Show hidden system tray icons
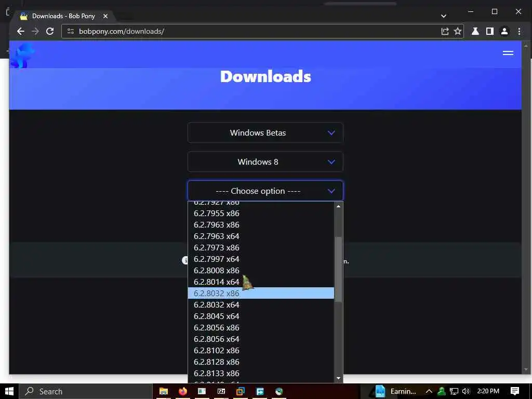 click(x=429, y=391)
